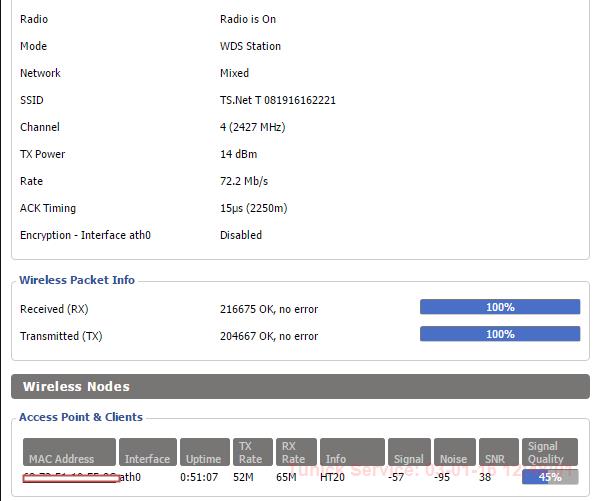Click the SNR column header
Viewport: 597px width, 501px height.
pos(499,452)
